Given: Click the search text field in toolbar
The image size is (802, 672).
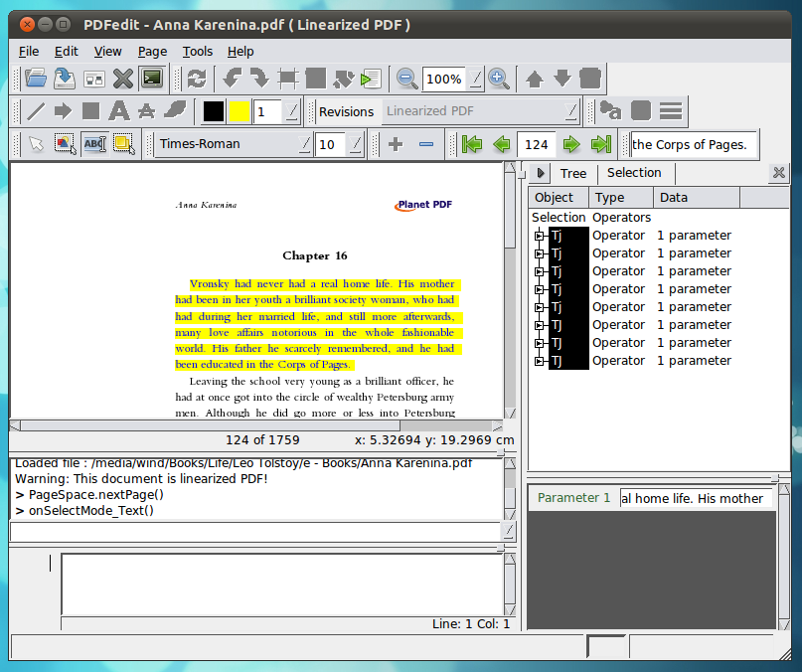Looking at the screenshot, I should click(694, 145).
